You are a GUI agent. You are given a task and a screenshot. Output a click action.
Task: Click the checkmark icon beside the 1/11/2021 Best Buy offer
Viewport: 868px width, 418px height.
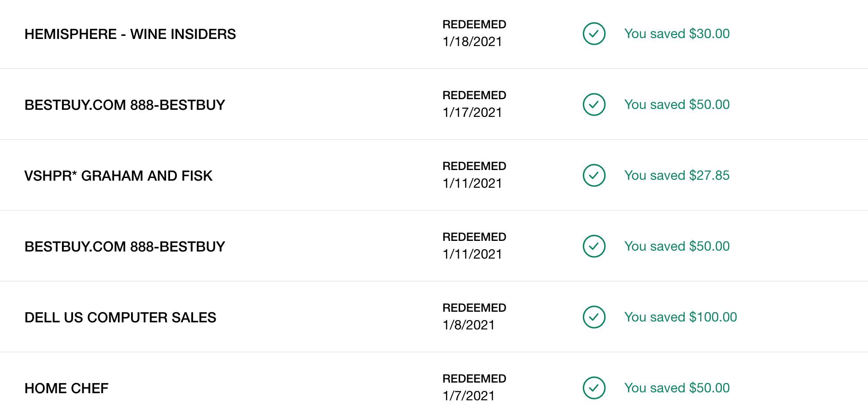[x=594, y=246]
